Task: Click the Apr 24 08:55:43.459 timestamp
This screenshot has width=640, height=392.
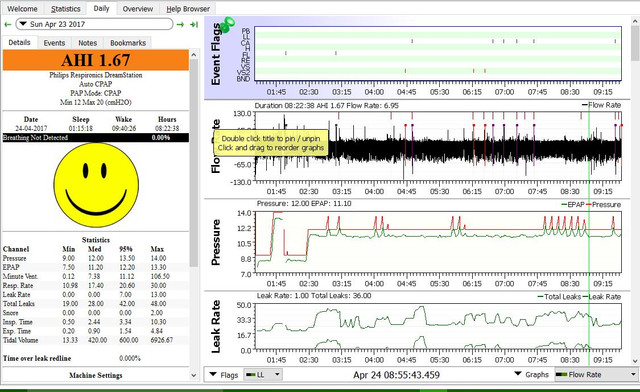Action: click(x=396, y=375)
